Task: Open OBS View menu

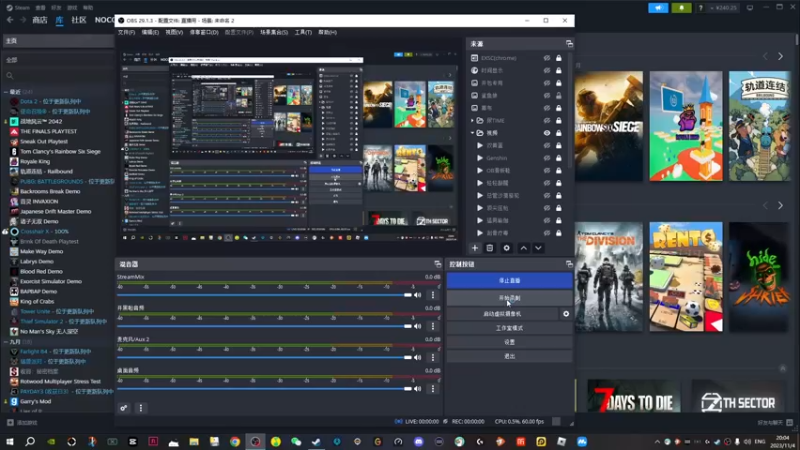Action: point(174,32)
